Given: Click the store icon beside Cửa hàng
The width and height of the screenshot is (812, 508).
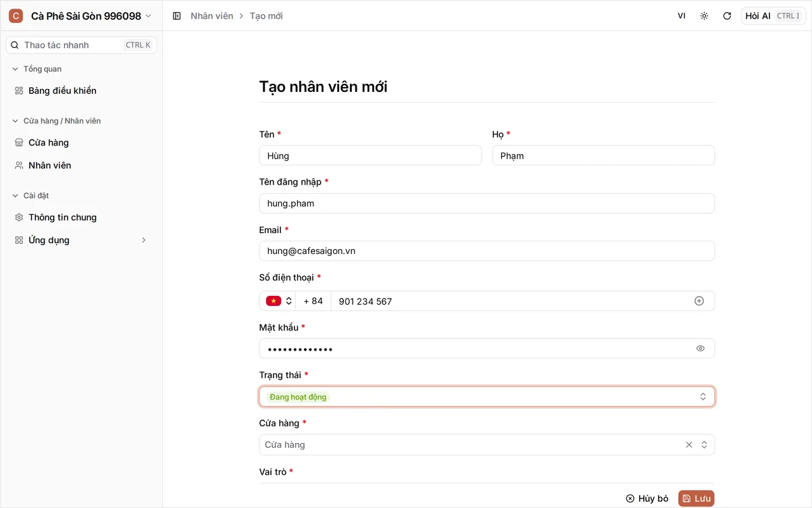Looking at the screenshot, I should 19,143.
